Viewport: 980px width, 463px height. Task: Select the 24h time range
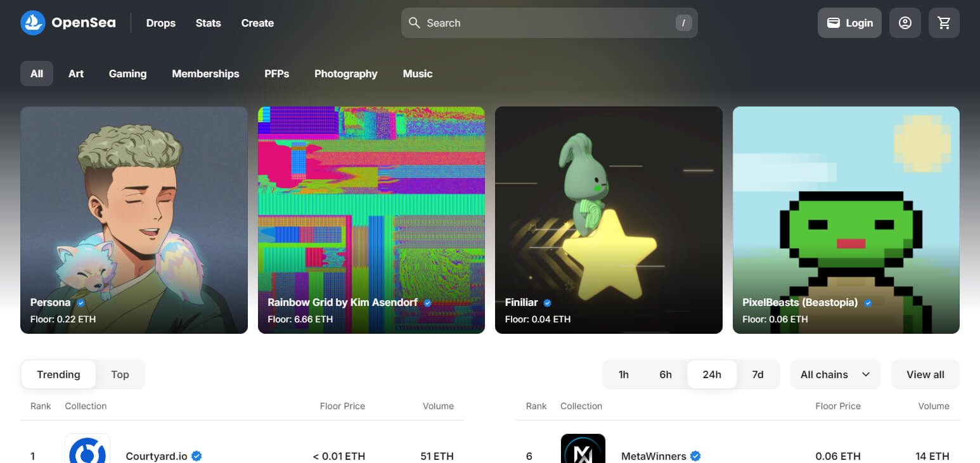coord(712,374)
